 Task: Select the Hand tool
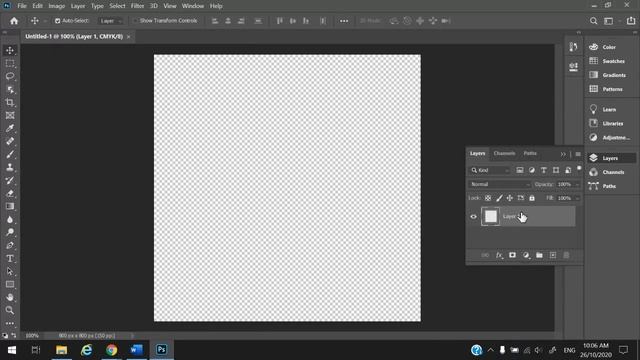[x=10, y=297]
